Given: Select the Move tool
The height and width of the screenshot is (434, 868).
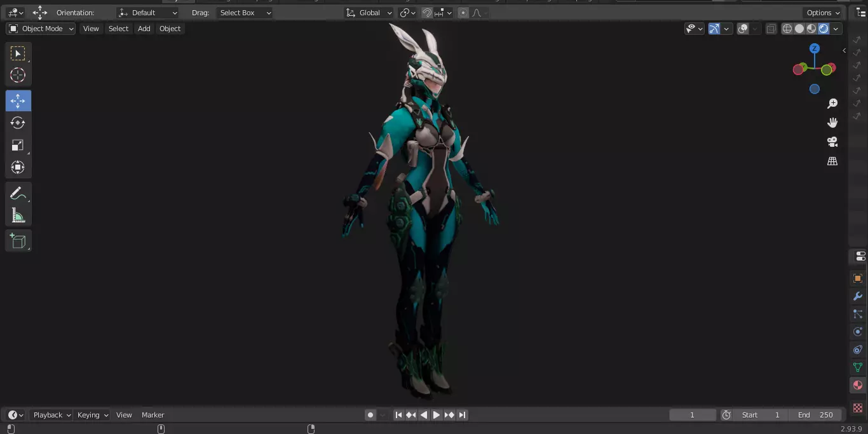Looking at the screenshot, I should (x=18, y=100).
